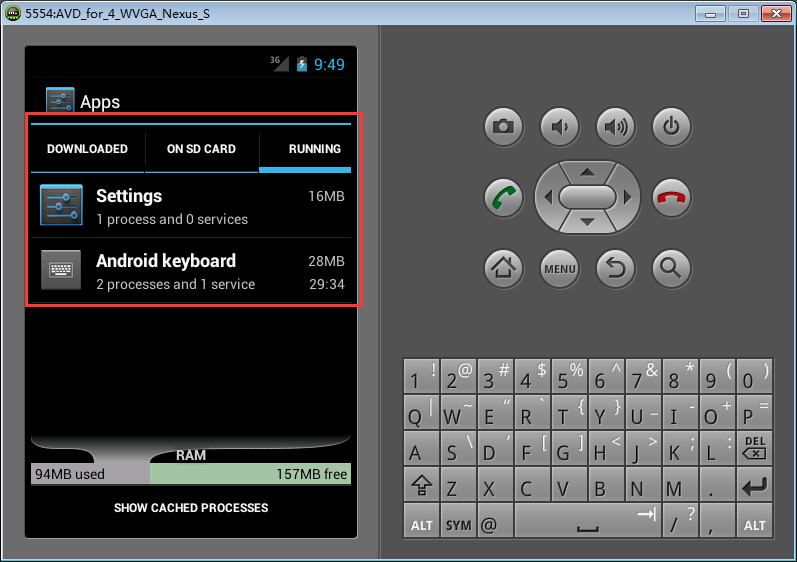Raise volume with the volume up button
Viewport: 797px width, 562px height.
tap(615, 126)
